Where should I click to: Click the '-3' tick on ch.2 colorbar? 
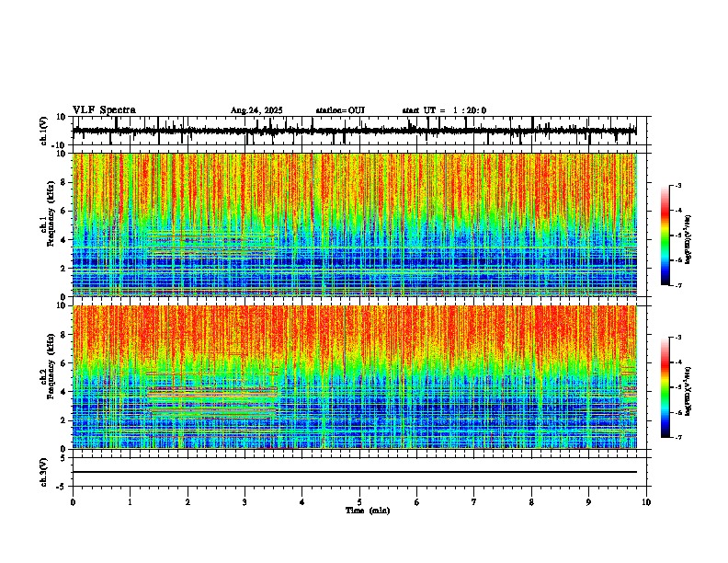(678, 338)
